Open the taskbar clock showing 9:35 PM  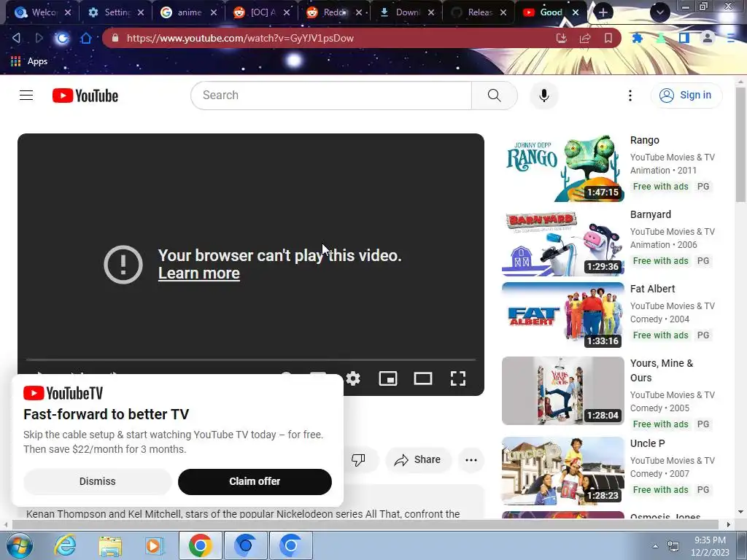coord(710,546)
